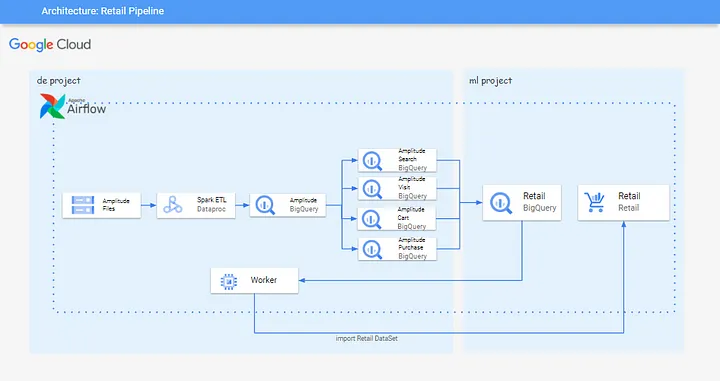Click the Amplitude Purchase BigQuery icon
The height and width of the screenshot is (381, 720).
(x=372, y=249)
